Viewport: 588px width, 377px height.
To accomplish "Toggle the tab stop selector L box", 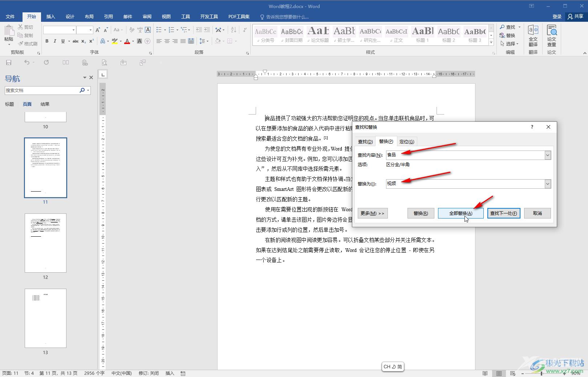I will (103, 75).
